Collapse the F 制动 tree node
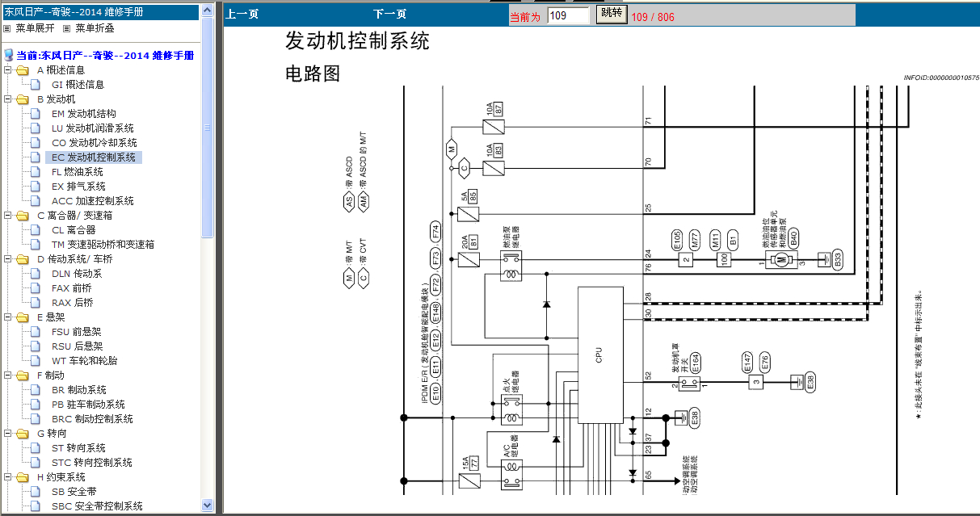Image resolution: width=980 pixels, height=516 pixels. [x=7, y=375]
